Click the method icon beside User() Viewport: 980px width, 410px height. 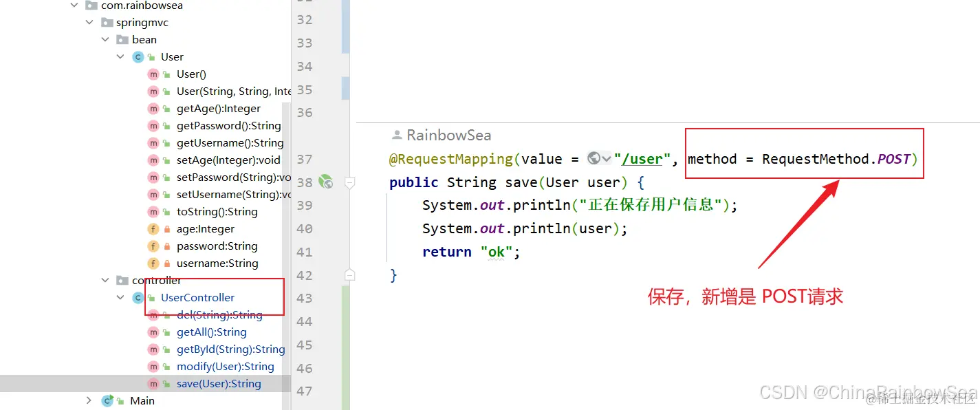pyautogui.click(x=153, y=74)
